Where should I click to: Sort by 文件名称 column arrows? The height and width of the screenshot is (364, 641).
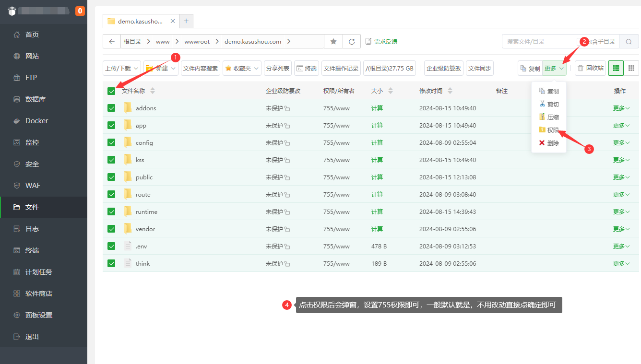[x=153, y=91]
